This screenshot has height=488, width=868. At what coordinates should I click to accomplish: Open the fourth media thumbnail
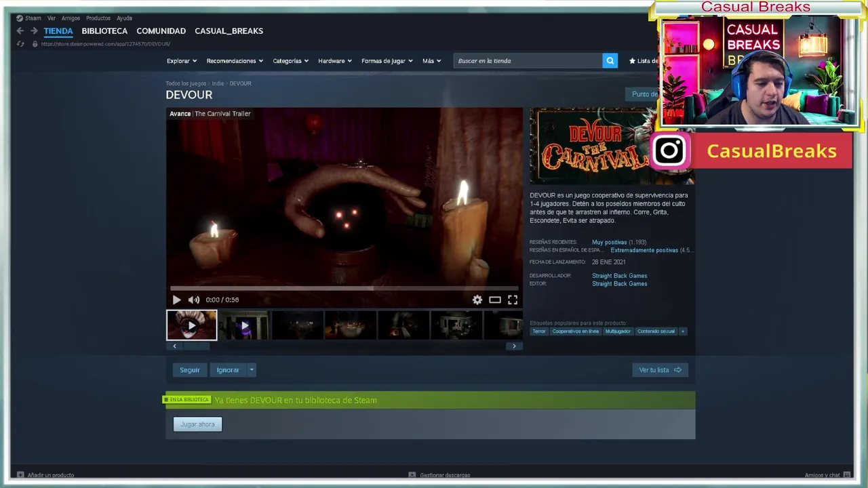tap(350, 325)
